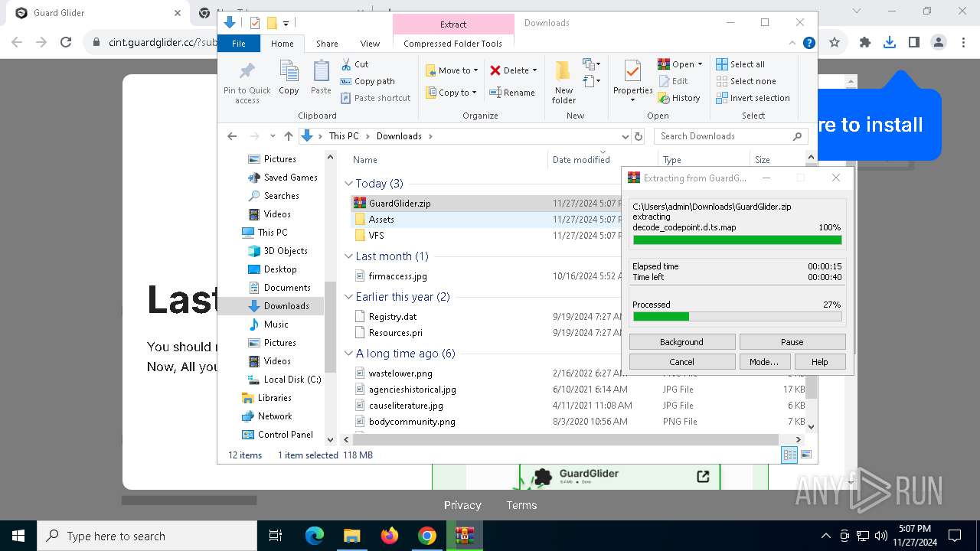Image resolution: width=980 pixels, height=551 pixels.
Task: Collapse Earlier this year (2) group
Action: pyautogui.click(x=348, y=297)
